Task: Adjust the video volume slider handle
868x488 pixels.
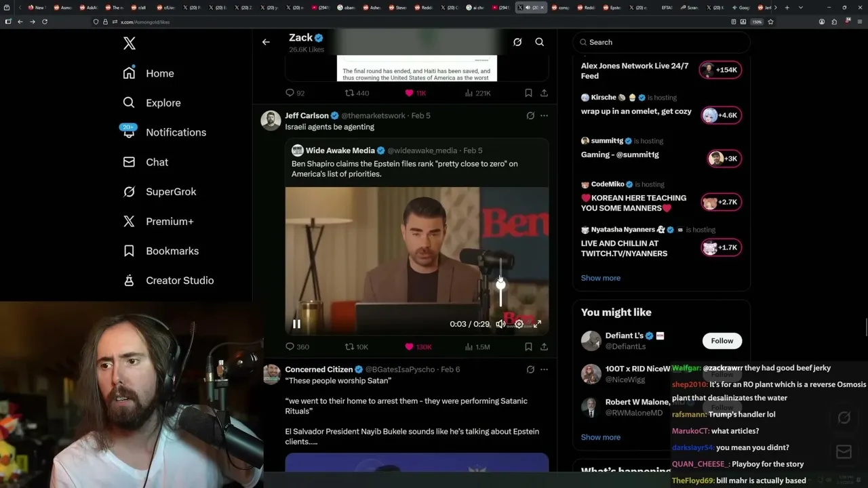Action: tap(500, 284)
